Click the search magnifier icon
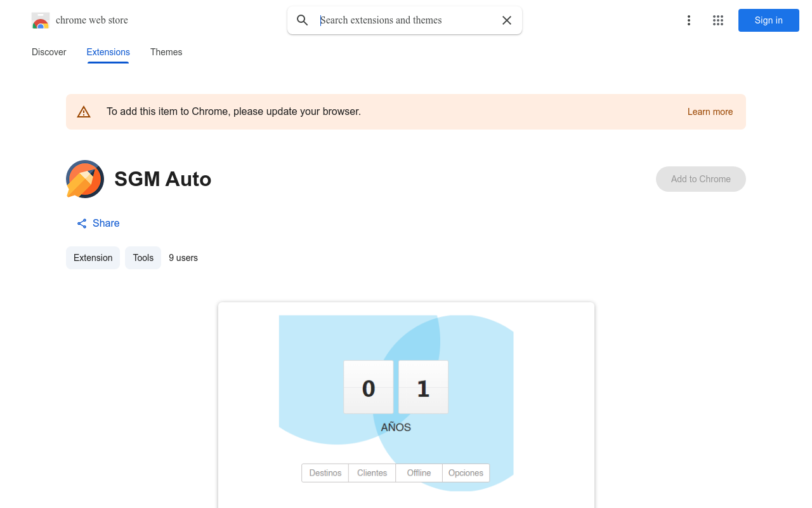The image size is (812, 508). (303, 20)
